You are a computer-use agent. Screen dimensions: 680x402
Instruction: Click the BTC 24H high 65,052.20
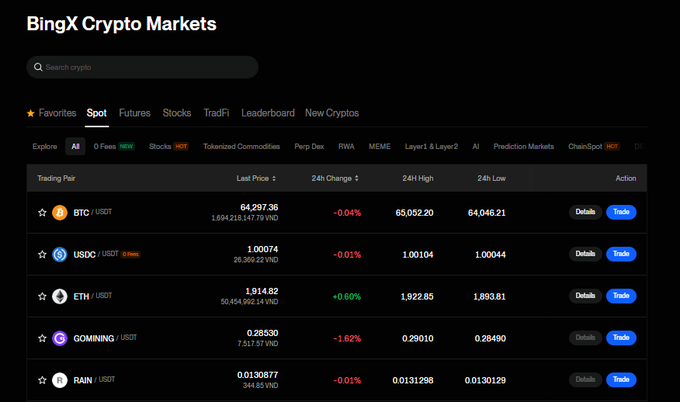click(414, 213)
